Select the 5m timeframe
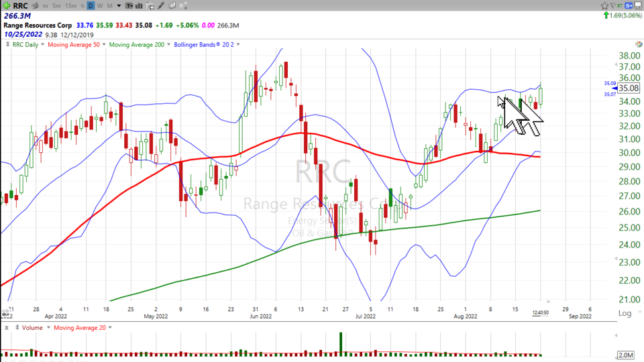This screenshot has width=644, height=362. click(x=56, y=6)
